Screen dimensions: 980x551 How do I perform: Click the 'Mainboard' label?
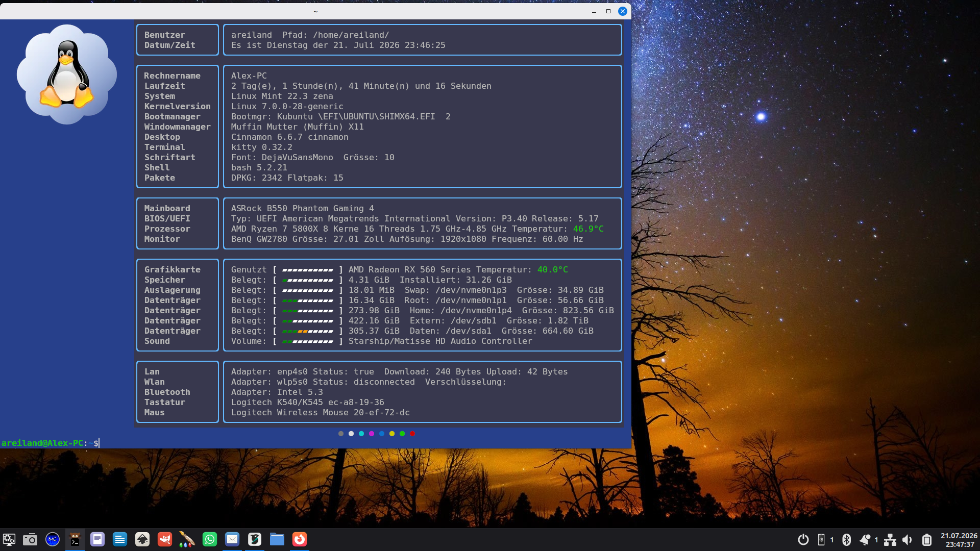point(167,209)
